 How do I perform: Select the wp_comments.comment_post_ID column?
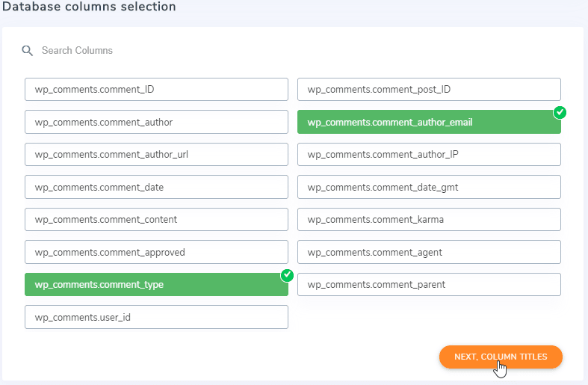pyautogui.click(x=429, y=90)
